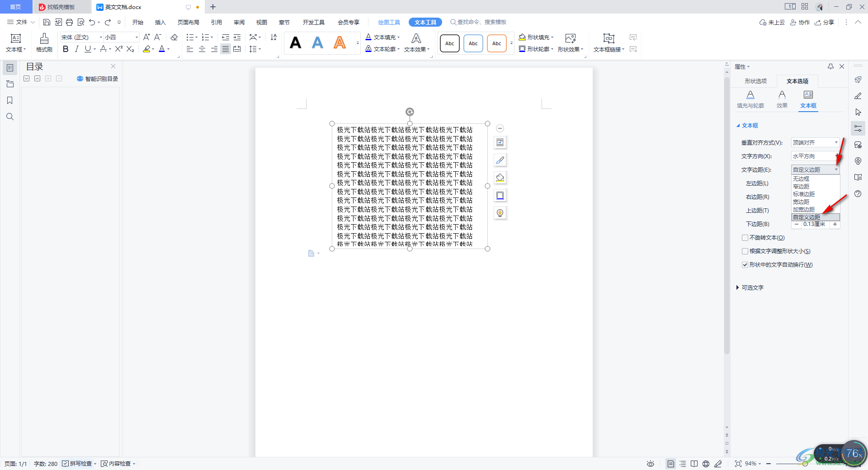868x470 pixels.
Task: Click the search commands input field
Action: (481, 22)
